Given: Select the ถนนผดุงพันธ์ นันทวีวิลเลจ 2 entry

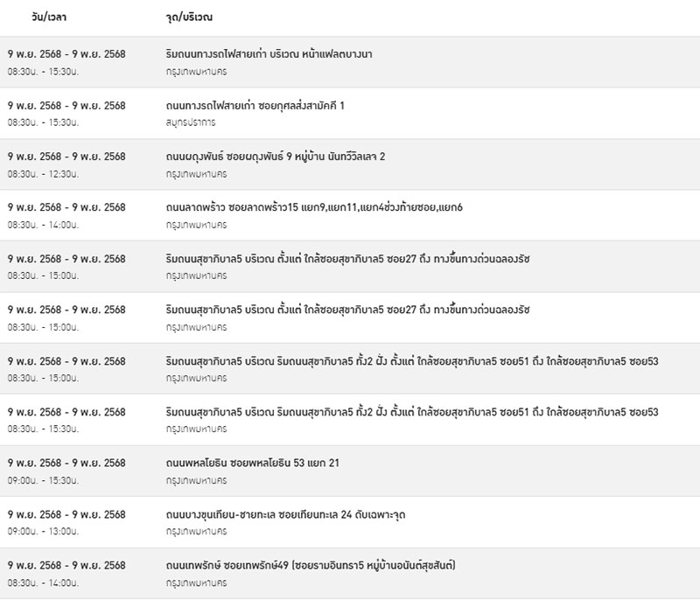Looking at the screenshot, I should point(276,157).
